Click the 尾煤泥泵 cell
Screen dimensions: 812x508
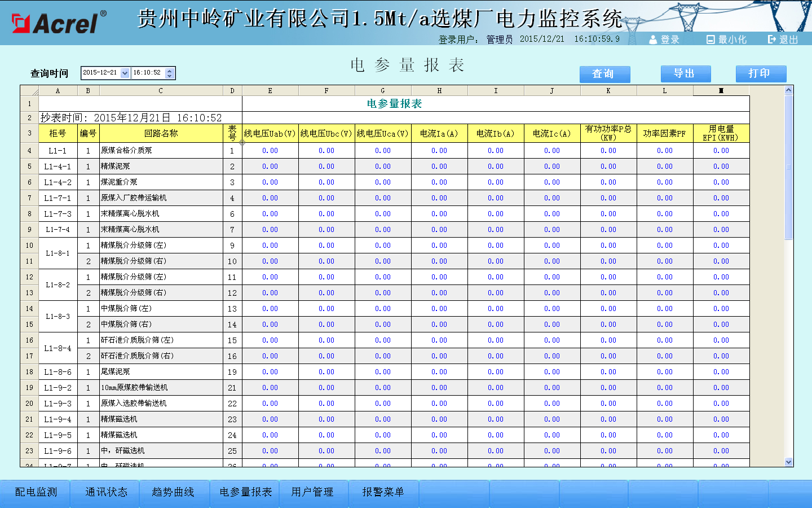161,372
